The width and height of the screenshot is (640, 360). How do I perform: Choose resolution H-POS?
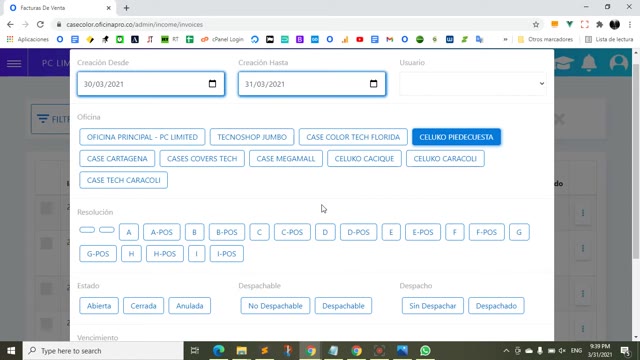click(x=165, y=254)
